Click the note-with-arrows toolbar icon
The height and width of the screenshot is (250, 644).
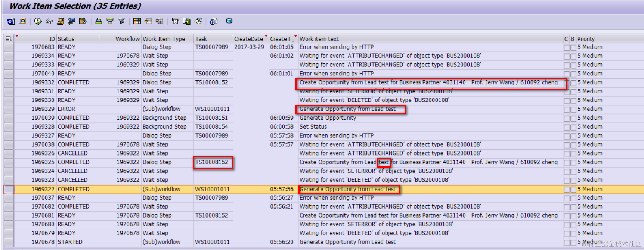tap(71, 21)
